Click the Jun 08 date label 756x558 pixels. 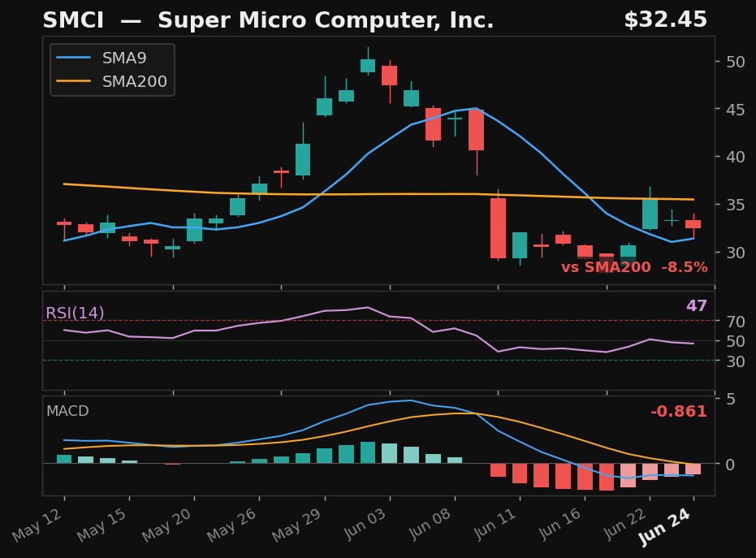[430, 523]
